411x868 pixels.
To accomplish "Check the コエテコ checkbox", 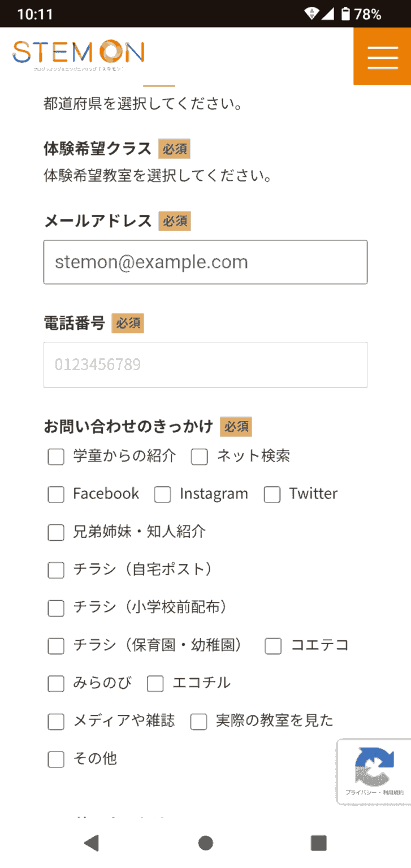I will [273, 646].
